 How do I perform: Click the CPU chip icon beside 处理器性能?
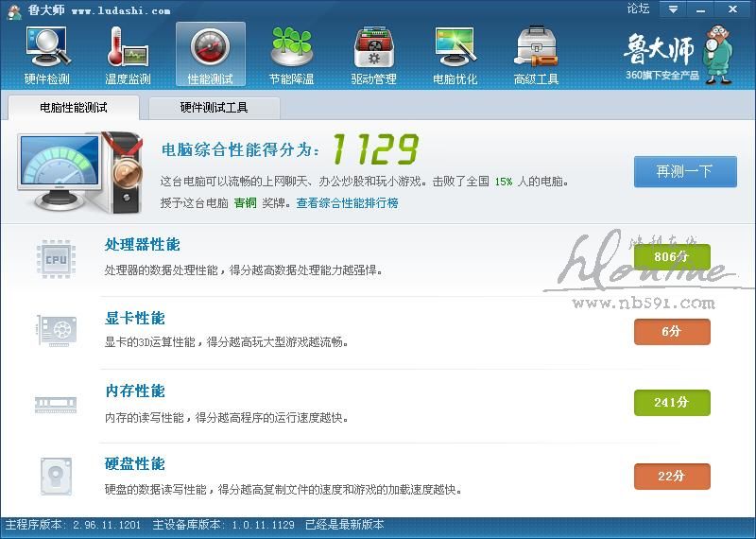(56, 260)
